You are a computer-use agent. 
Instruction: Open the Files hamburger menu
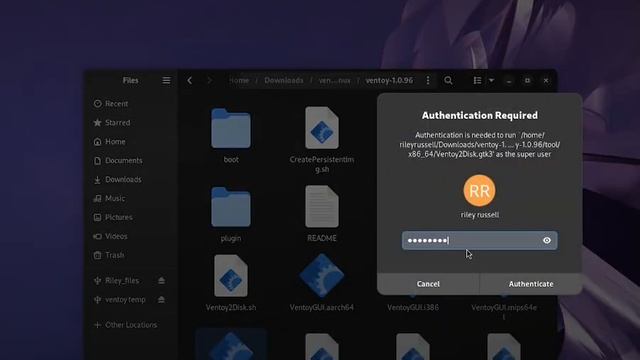[x=166, y=80]
